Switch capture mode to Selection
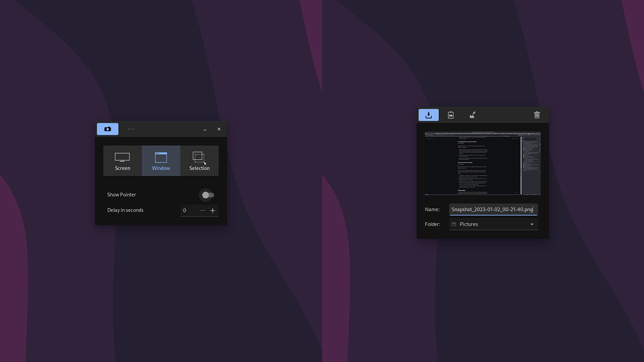 199,161
